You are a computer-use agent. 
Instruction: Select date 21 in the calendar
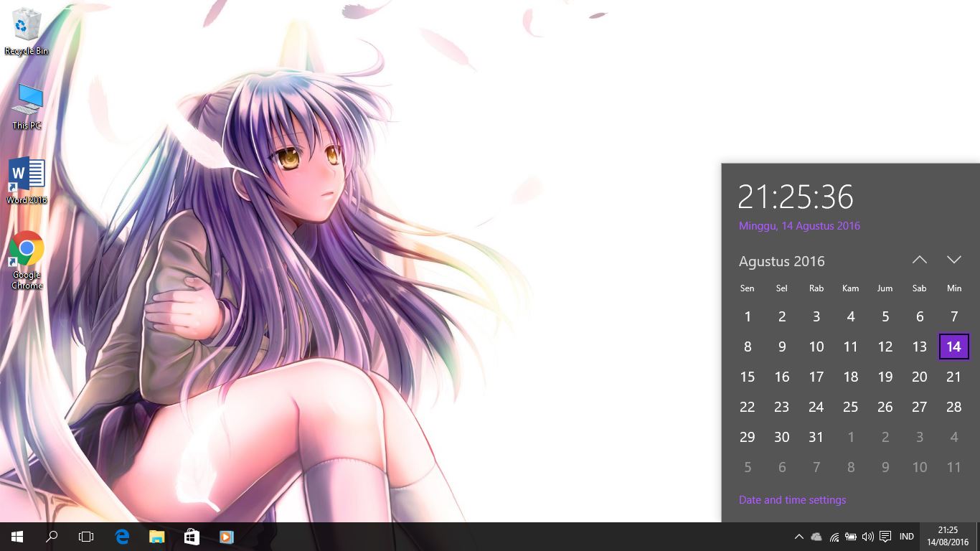click(954, 377)
